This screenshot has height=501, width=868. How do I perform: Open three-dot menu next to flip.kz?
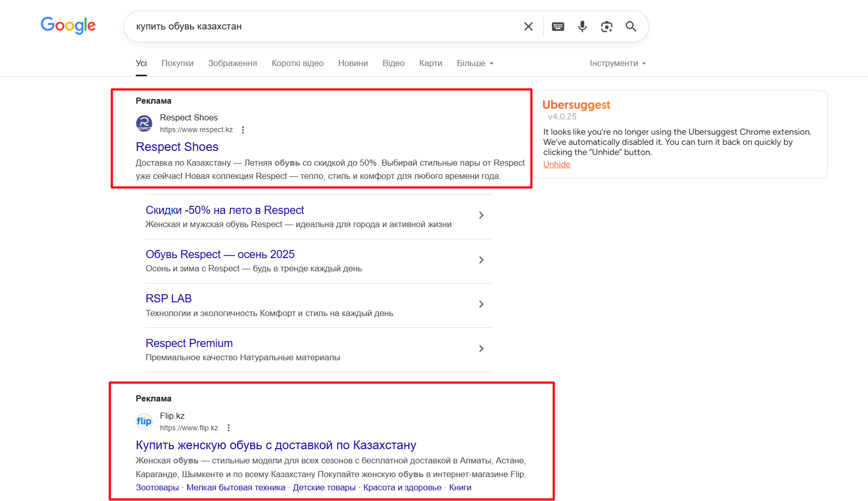tap(229, 428)
